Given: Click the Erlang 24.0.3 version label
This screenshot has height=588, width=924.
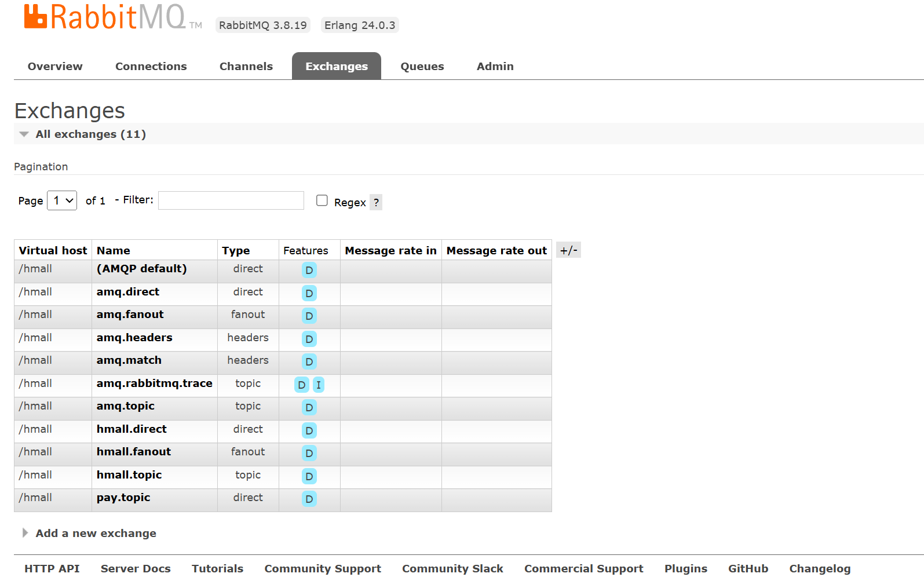Looking at the screenshot, I should [360, 25].
